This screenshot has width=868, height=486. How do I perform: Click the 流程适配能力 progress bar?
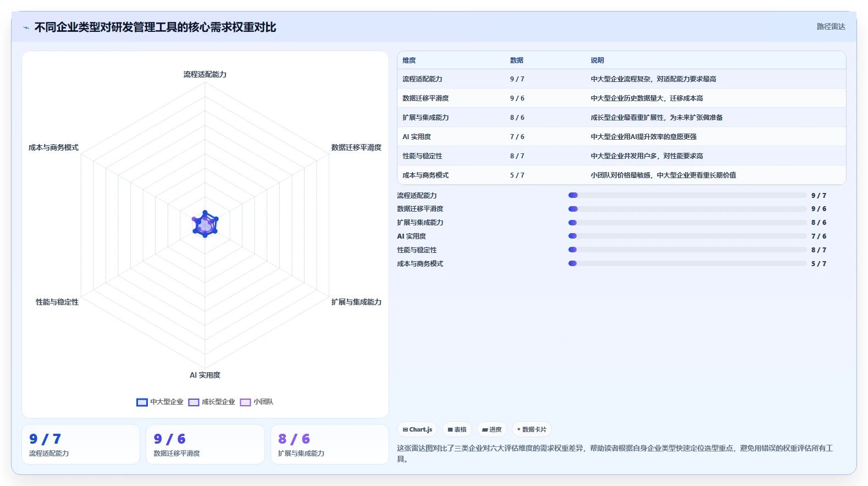pyautogui.click(x=687, y=195)
